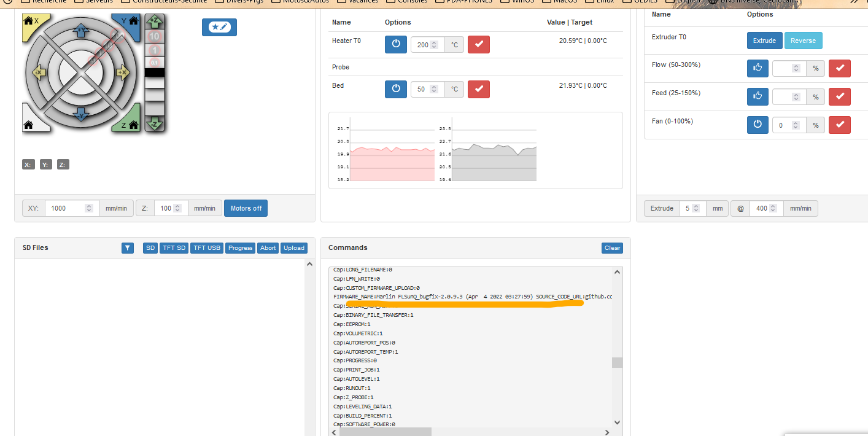The width and height of the screenshot is (868, 436).
Task: Click the Extrude button for Extruder T0
Action: coord(764,41)
